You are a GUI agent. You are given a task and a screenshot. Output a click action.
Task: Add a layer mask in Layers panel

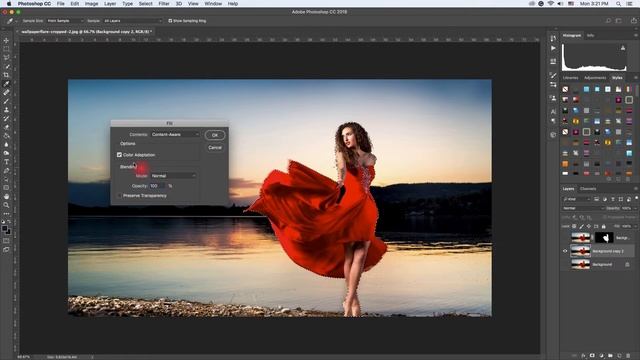pyautogui.click(x=592, y=356)
